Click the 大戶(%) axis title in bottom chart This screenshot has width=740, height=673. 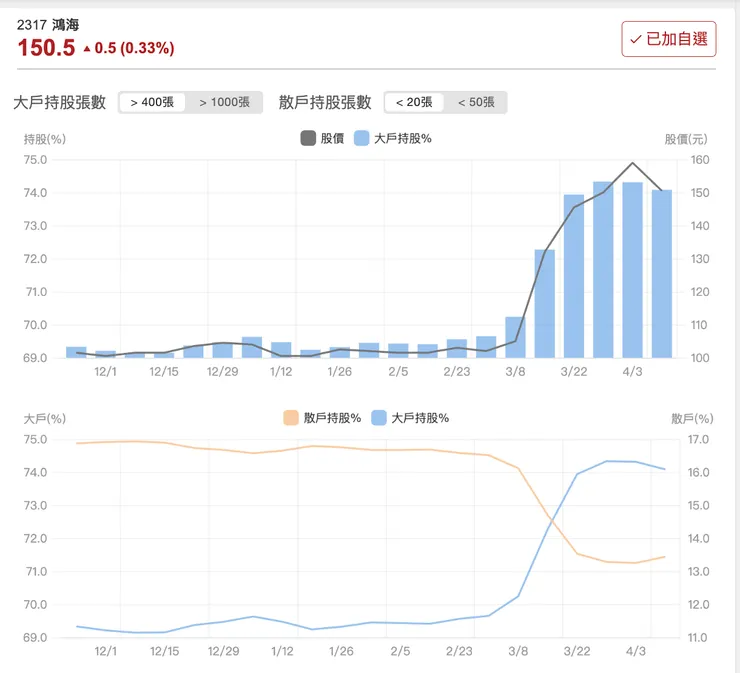click(45, 419)
